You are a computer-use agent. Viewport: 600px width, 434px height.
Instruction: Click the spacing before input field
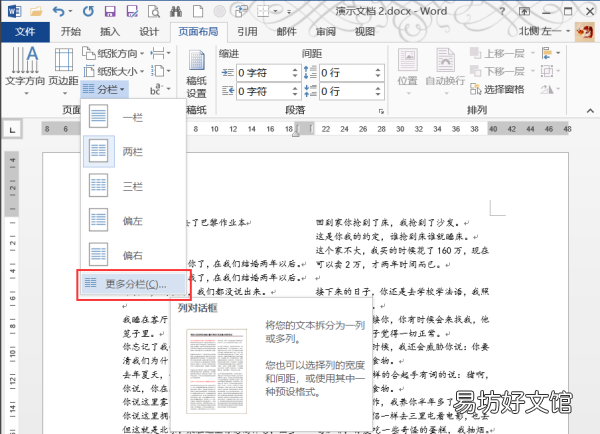[346, 73]
